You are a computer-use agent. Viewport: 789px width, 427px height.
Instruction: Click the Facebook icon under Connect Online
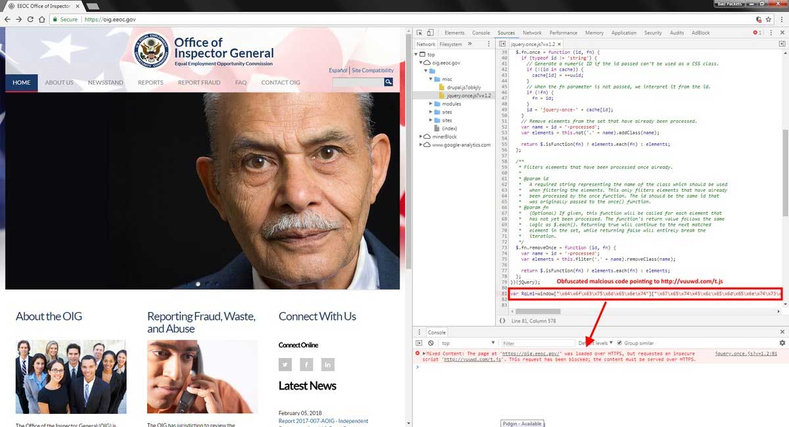click(x=306, y=364)
